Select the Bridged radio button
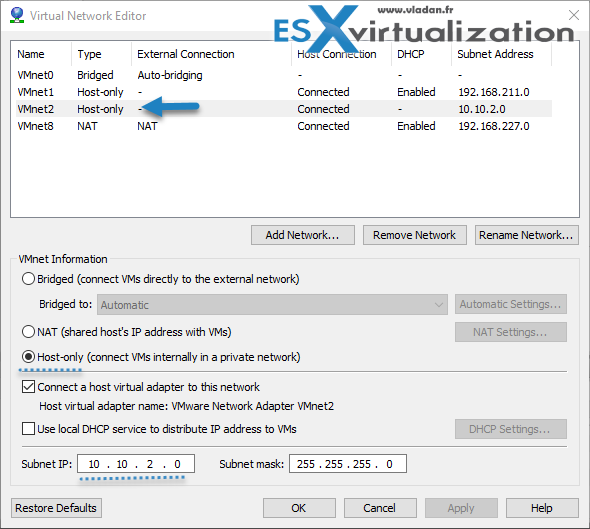 pyautogui.click(x=28, y=279)
